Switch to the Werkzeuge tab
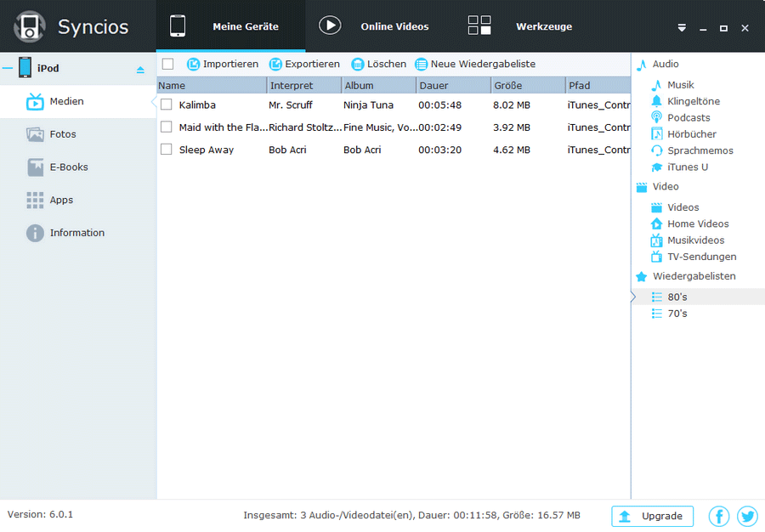Viewport: 765px width, 532px height. click(530, 25)
